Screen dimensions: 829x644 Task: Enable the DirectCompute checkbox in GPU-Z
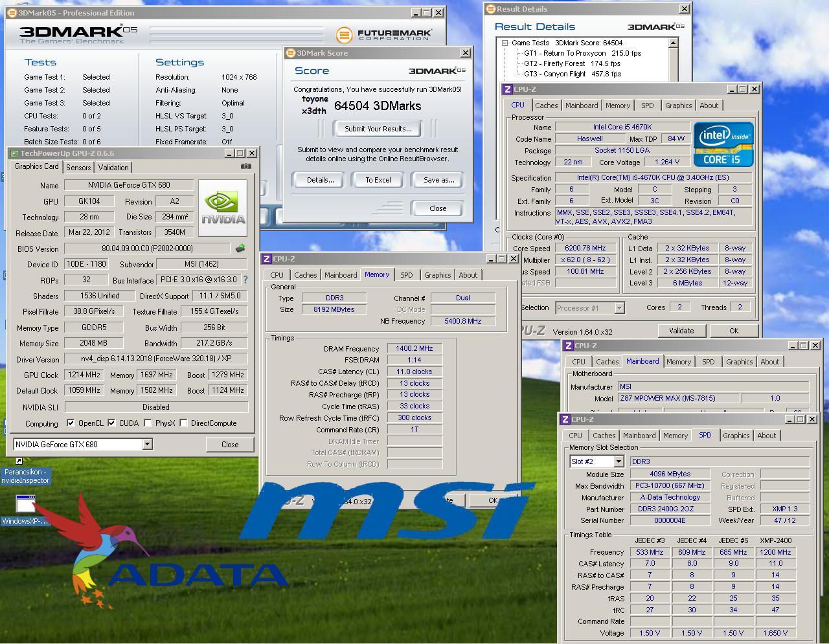183,423
